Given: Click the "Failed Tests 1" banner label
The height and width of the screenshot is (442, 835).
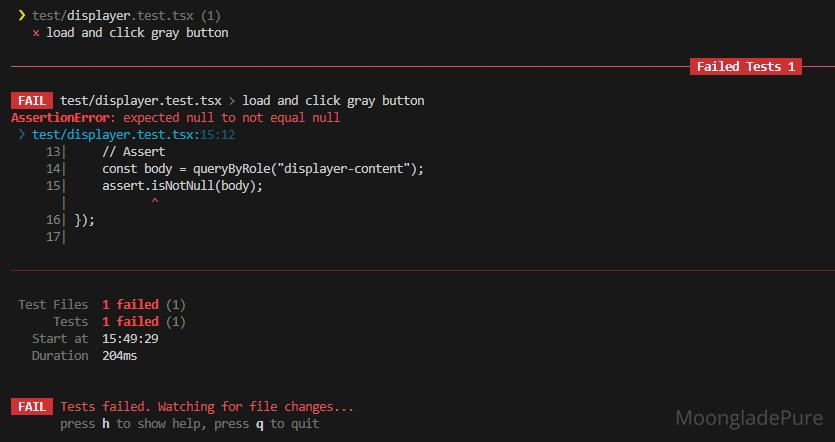Looking at the screenshot, I should click(746, 67).
